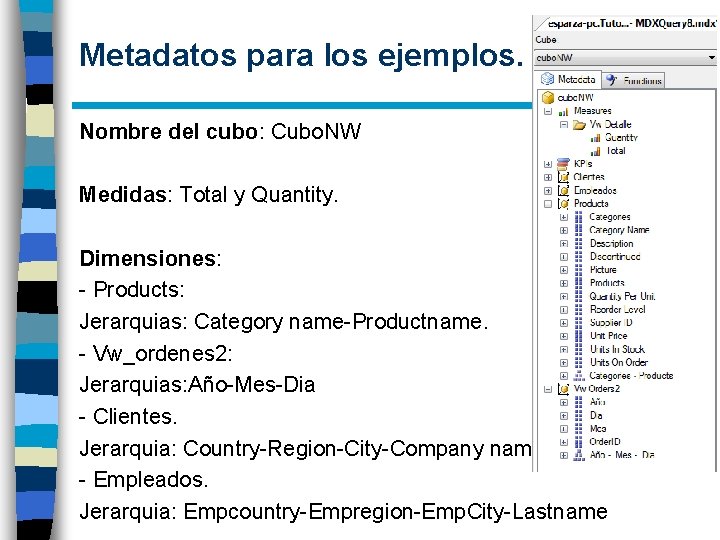Select the Total measure icon
Viewport: 720px width, 540px height.
coord(596,151)
